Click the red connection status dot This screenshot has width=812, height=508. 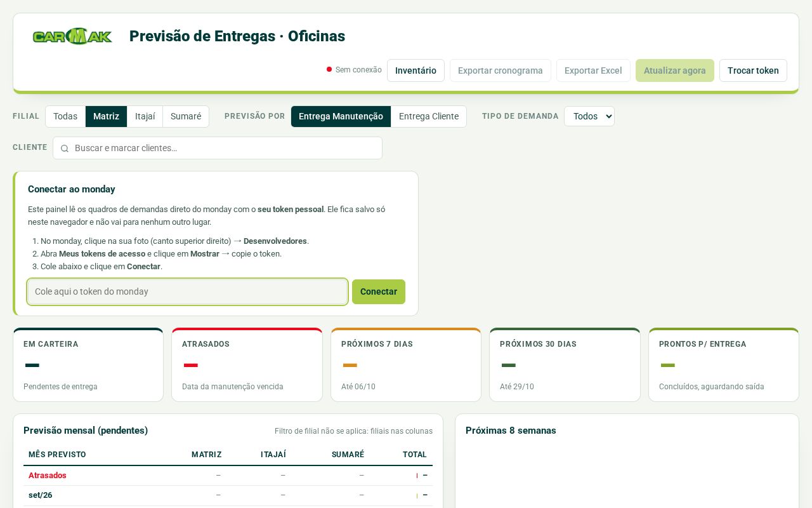(x=329, y=69)
